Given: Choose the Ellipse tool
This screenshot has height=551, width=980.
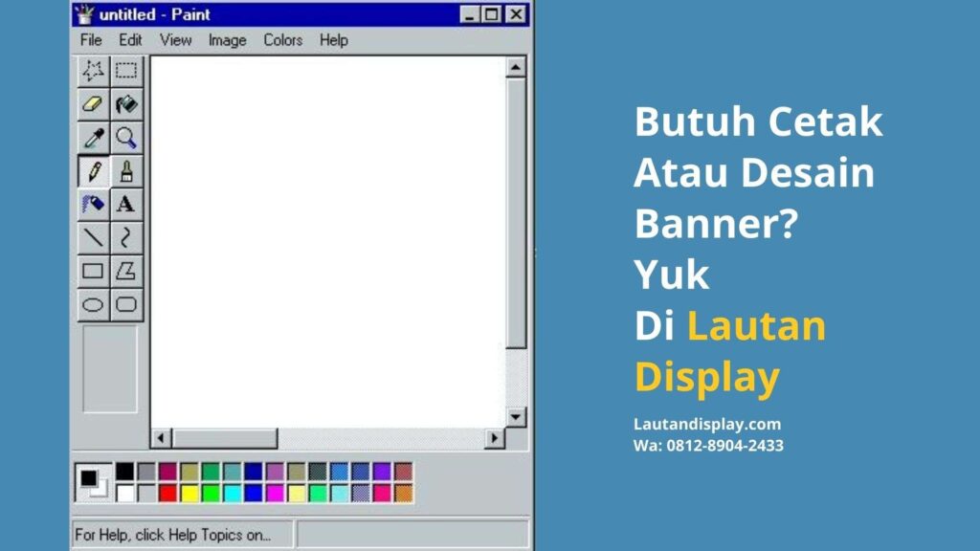Looking at the screenshot, I should [93, 305].
